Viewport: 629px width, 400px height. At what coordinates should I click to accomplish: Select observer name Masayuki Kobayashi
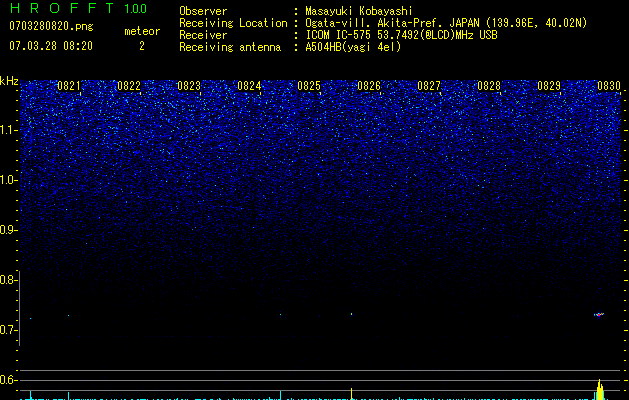point(359,11)
